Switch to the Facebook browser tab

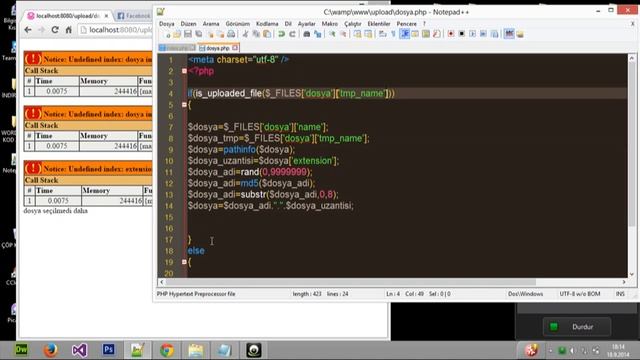coord(134,16)
